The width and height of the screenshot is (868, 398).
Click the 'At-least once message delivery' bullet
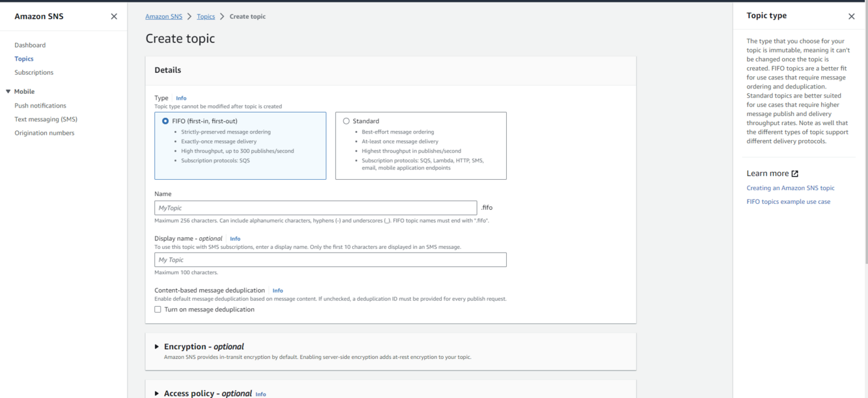(400, 141)
